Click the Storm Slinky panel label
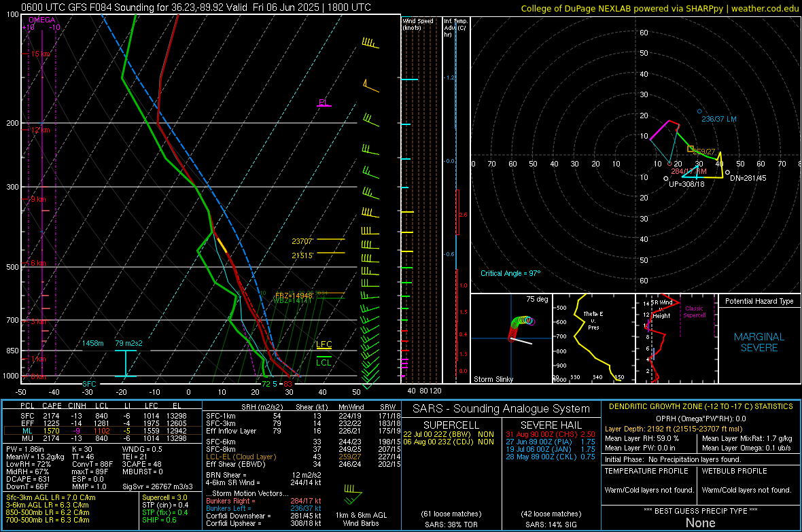 (x=493, y=379)
